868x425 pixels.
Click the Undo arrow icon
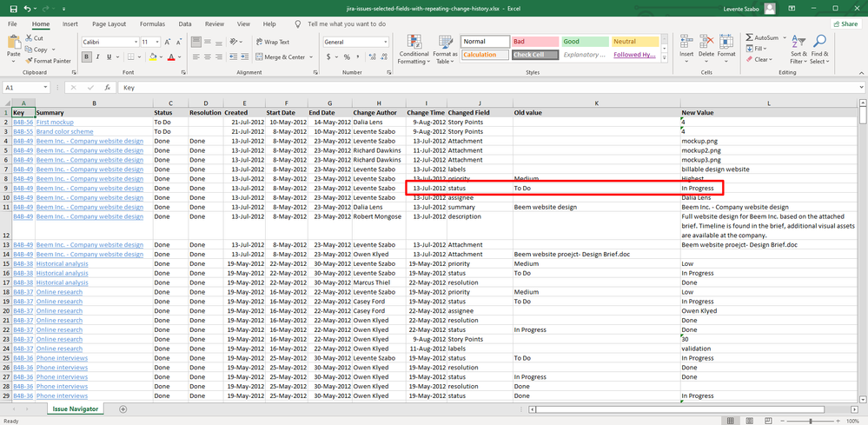click(x=28, y=9)
